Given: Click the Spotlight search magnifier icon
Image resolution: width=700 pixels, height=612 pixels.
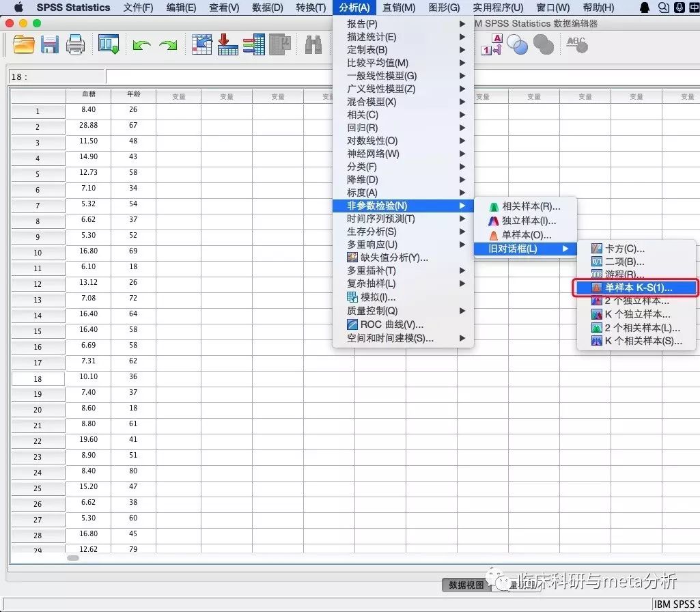Looking at the screenshot, I should [663, 8].
